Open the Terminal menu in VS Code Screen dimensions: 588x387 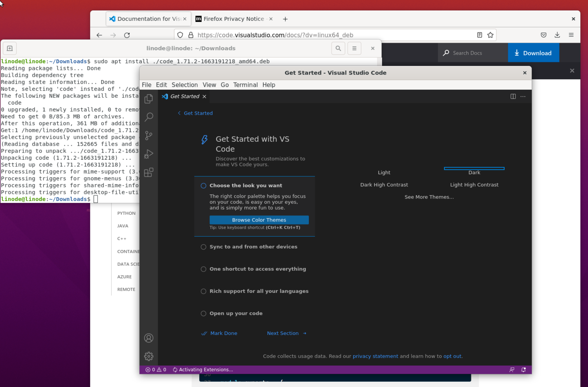coord(245,85)
